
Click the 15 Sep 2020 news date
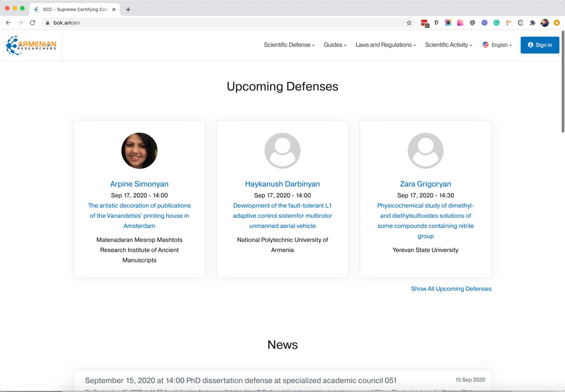click(470, 380)
